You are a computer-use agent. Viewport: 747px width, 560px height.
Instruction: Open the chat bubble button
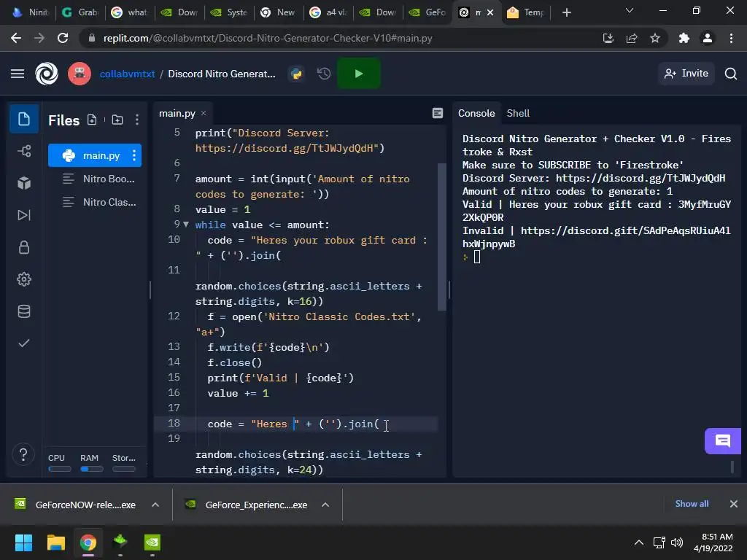pos(723,441)
